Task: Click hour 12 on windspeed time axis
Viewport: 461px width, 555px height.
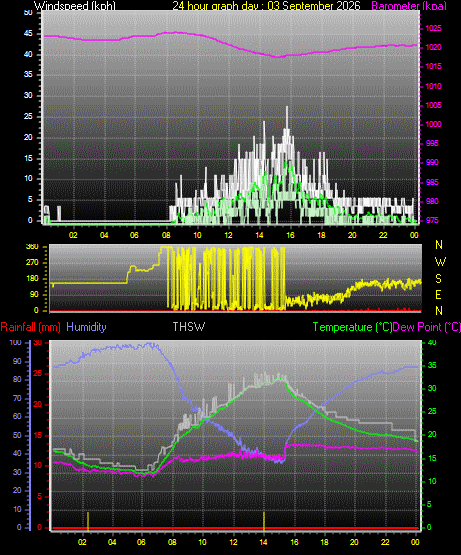Action: 228,235
